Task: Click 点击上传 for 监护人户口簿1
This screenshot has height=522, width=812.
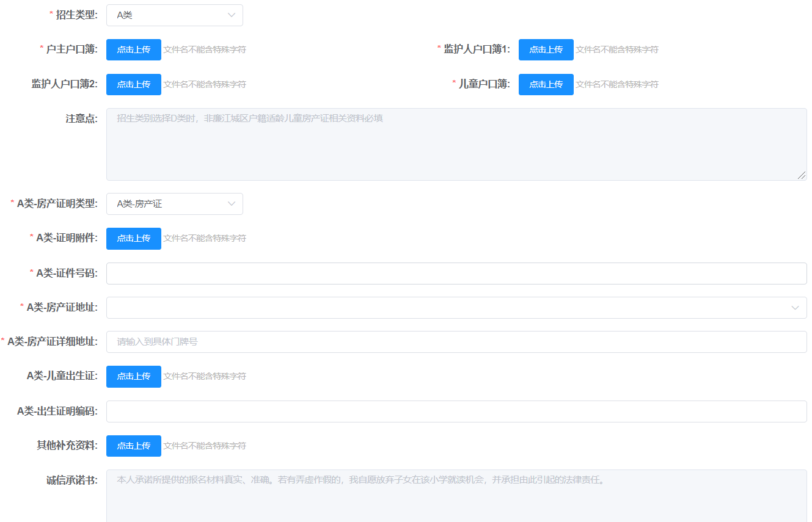Action: (546, 49)
